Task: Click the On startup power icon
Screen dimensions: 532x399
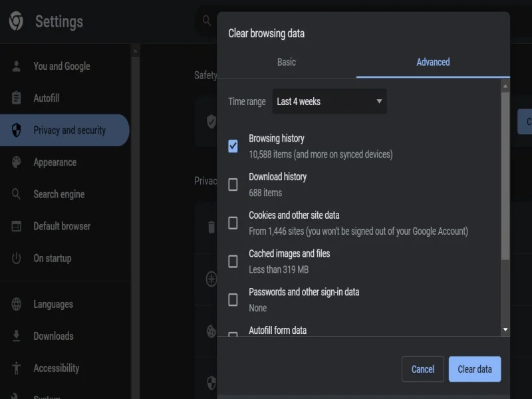Action: (x=17, y=258)
